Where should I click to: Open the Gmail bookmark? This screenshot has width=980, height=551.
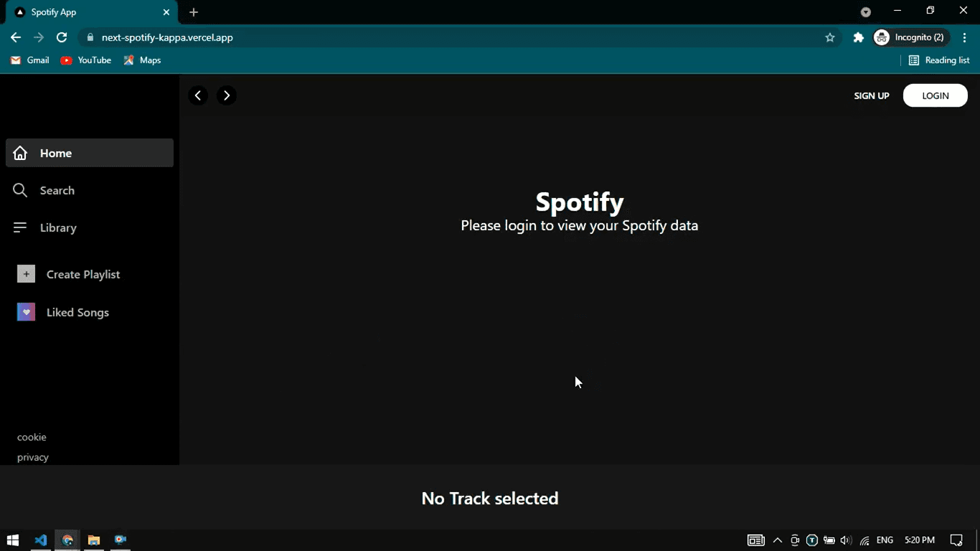[30, 60]
